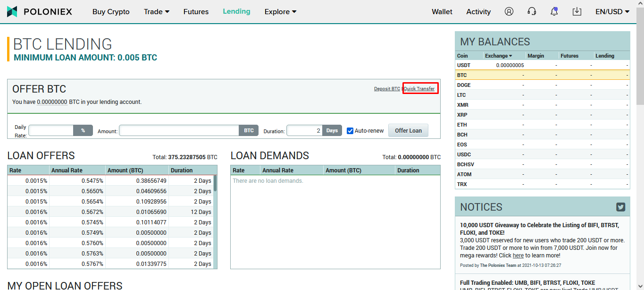Select the LTC row in My Balances
644x290 pixels.
click(542, 95)
